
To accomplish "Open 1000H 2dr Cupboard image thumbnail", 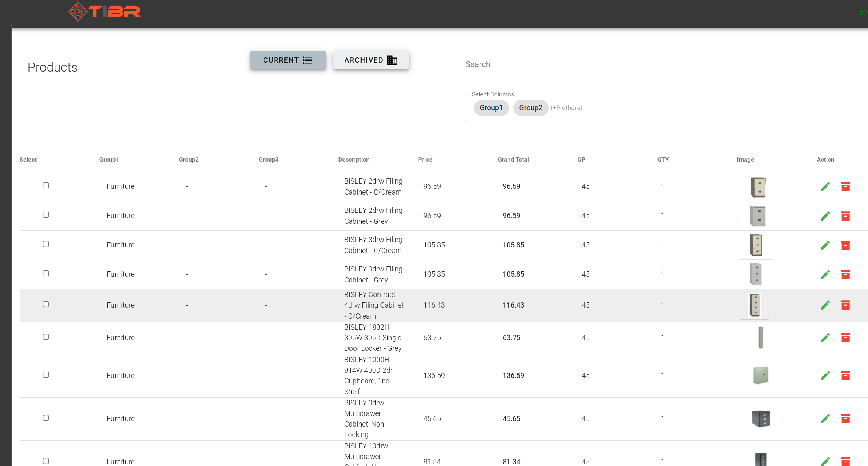I will (x=761, y=375).
